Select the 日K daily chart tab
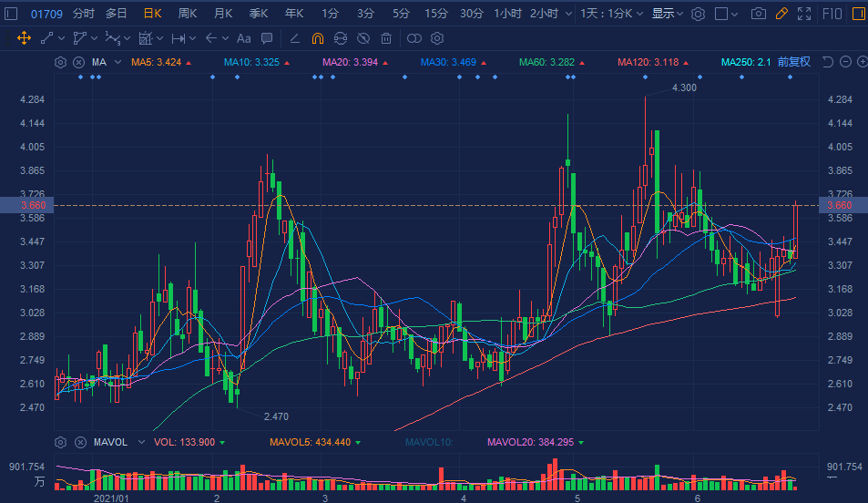This screenshot has height=503, width=868. click(152, 14)
